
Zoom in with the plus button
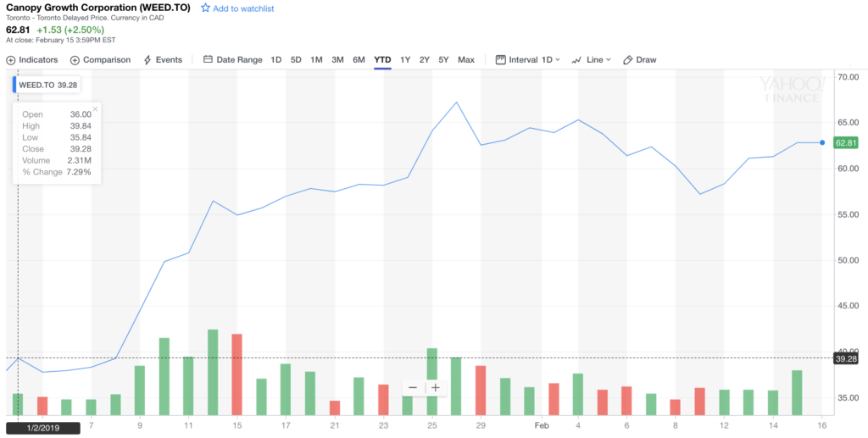click(x=436, y=388)
